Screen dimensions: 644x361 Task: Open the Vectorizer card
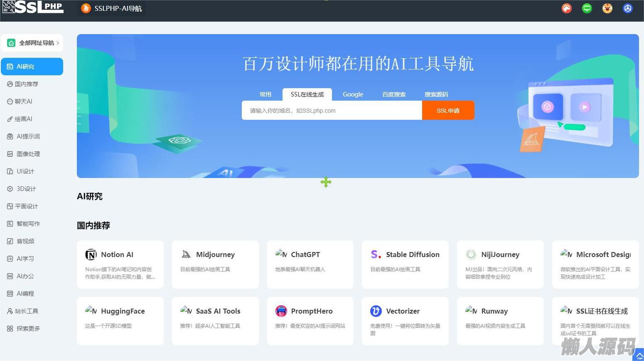(x=405, y=321)
